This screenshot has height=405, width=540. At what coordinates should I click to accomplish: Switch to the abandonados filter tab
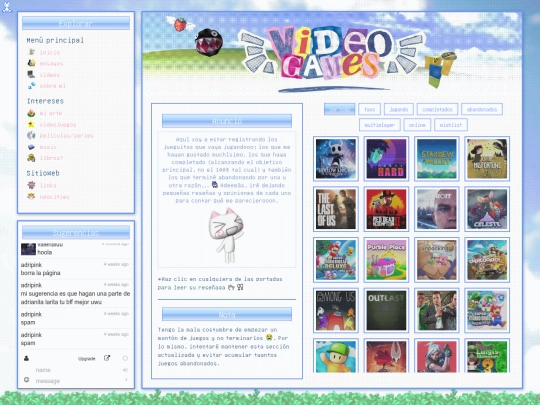coord(482,109)
